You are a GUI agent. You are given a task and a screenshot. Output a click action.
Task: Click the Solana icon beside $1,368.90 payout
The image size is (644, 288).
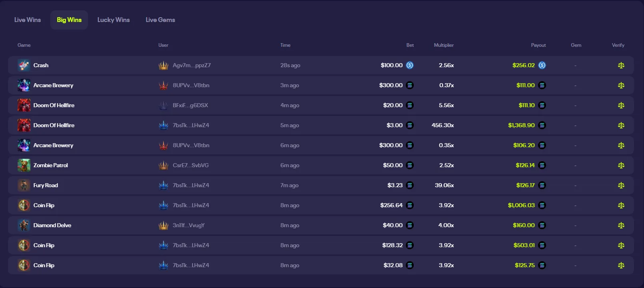tap(542, 125)
